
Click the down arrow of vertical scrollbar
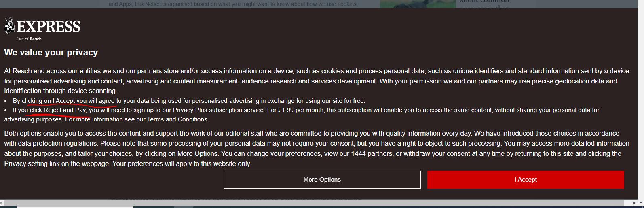coord(641,203)
